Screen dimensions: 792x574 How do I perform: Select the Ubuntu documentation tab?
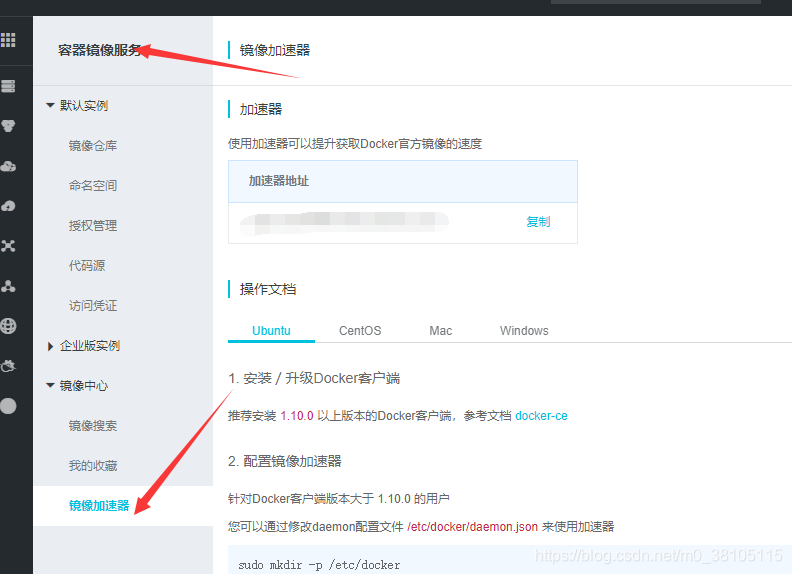271,330
